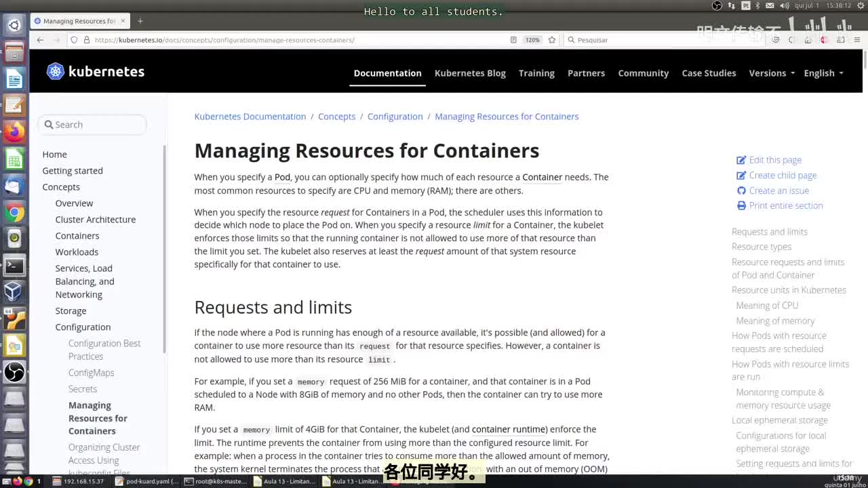
Task: Open the English language dropdown
Action: click(823, 73)
